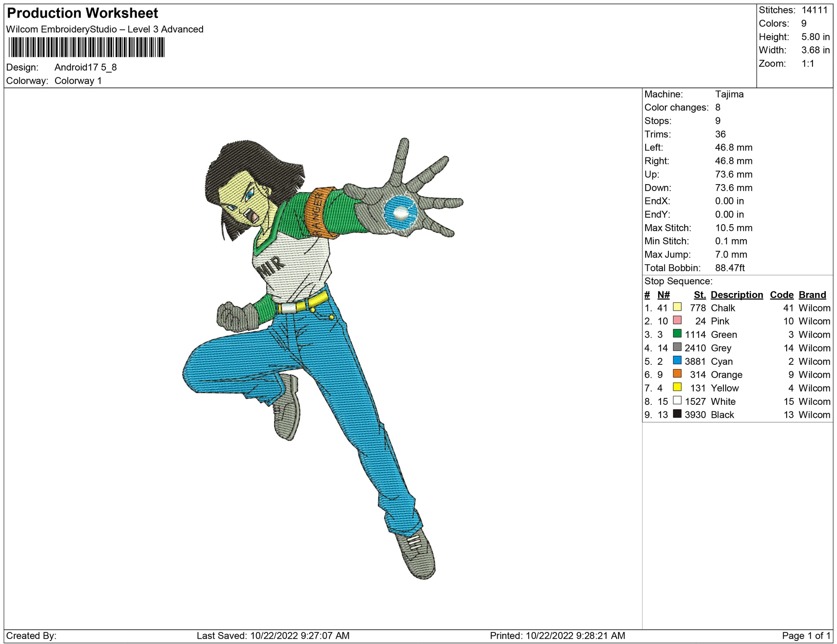Select the White thread swatch
The image size is (837, 644).
677,400
